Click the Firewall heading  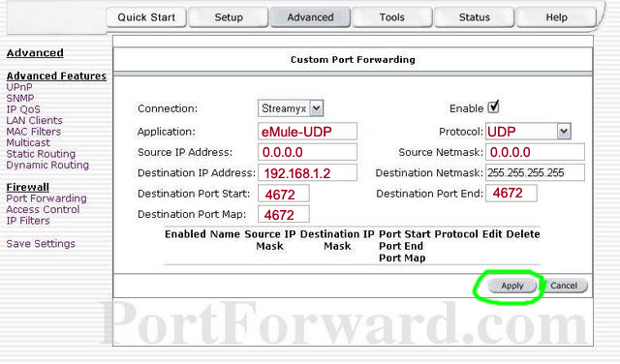pos(28,188)
